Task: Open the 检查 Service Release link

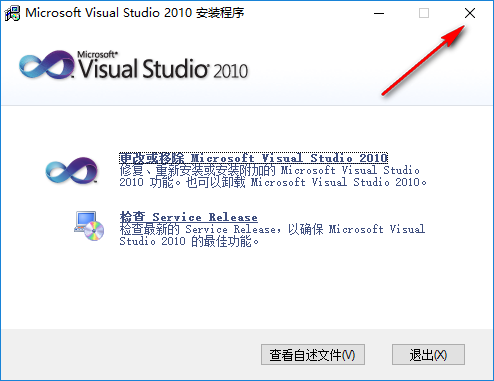Action: pyautogui.click(x=188, y=217)
